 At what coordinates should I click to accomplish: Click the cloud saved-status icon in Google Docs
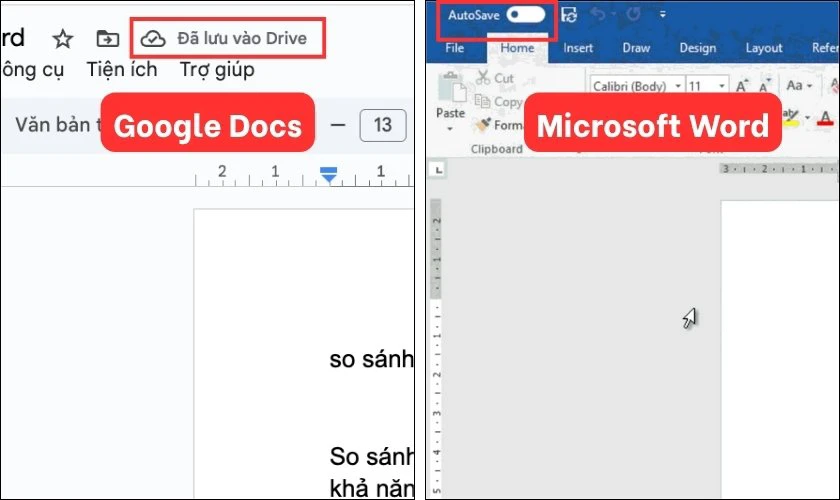click(x=153, y=39)
